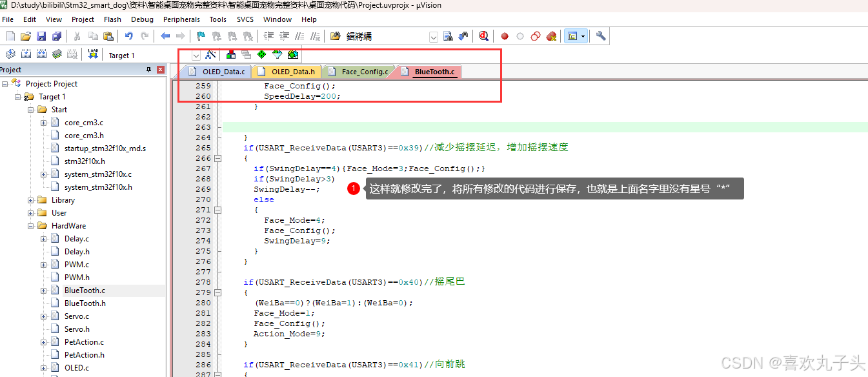Open the find text combo box dropdown

434,37
